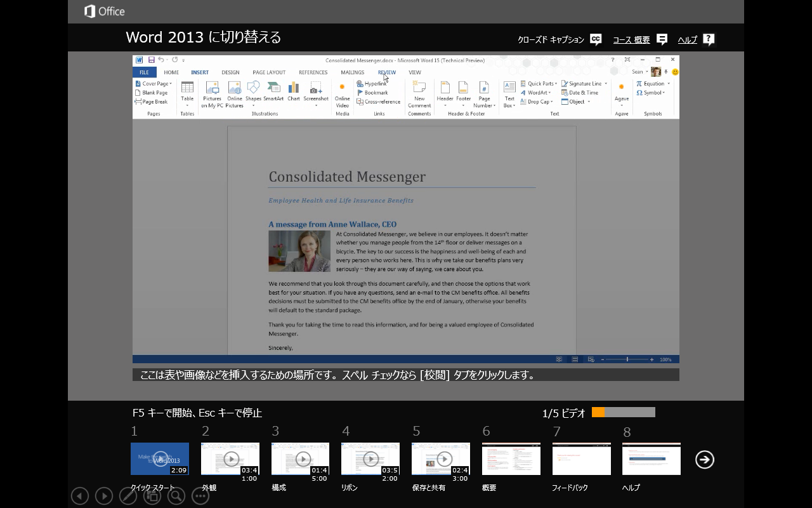812x508 pixels.
Task: Open the コース概要 link
Action: click(631, 40)
